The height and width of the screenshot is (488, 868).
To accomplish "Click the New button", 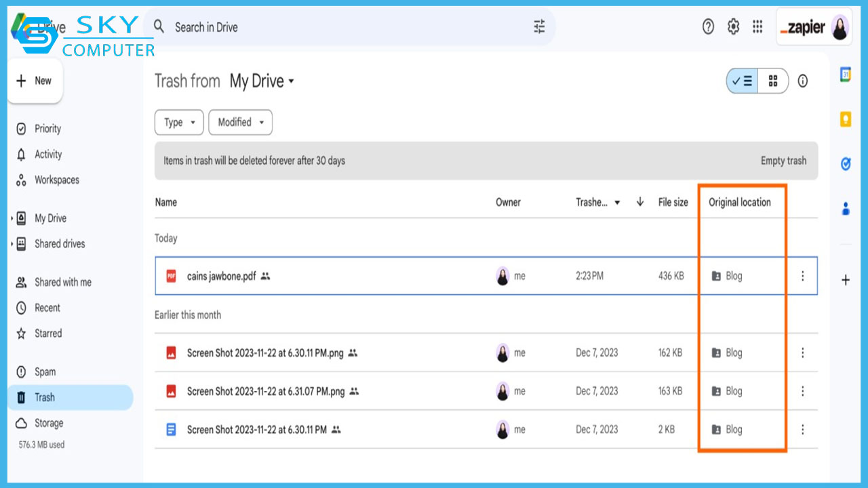I will pos(35,81).
